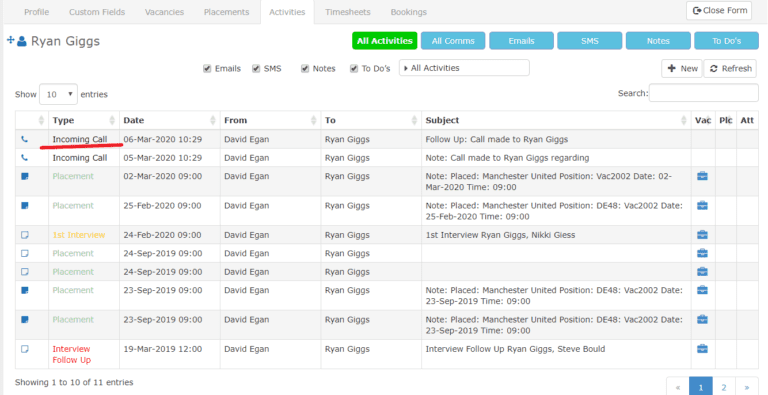Click the Vac column header
The image size is (768, 395).
703,120
